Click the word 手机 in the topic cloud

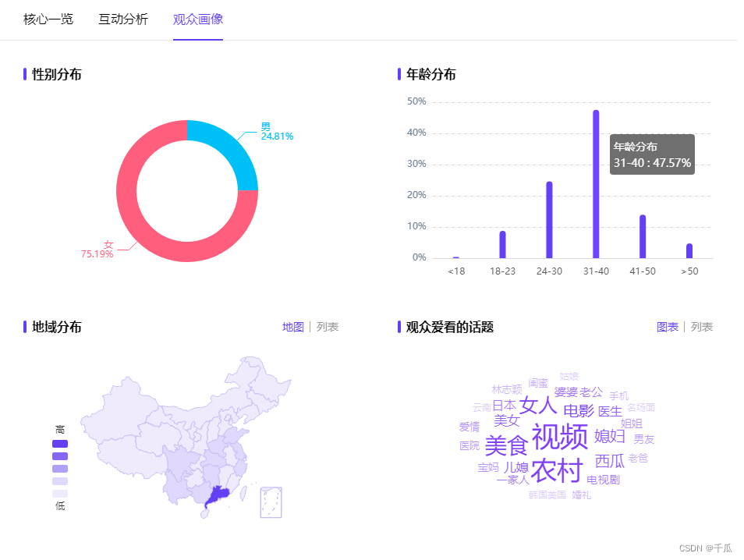pos(618,395)
